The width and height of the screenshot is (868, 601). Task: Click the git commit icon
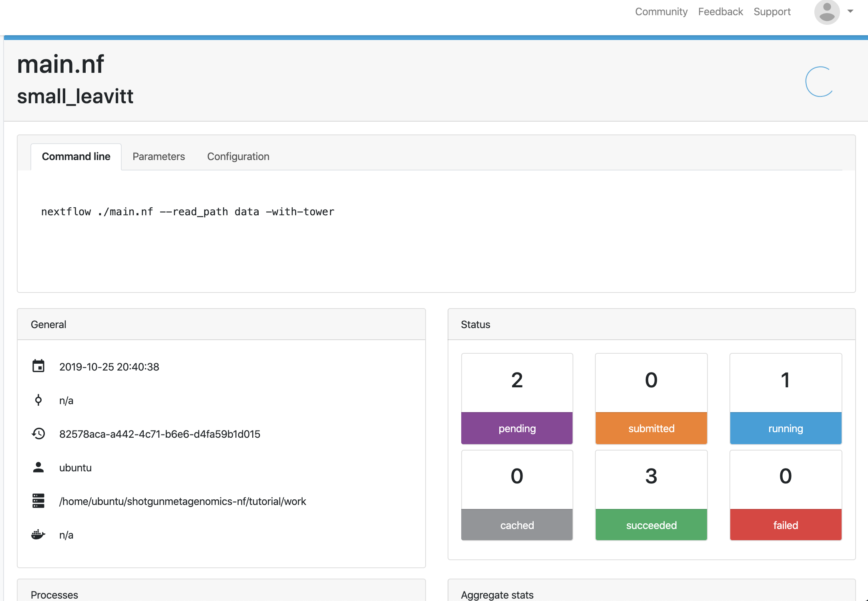pos(38,400)
